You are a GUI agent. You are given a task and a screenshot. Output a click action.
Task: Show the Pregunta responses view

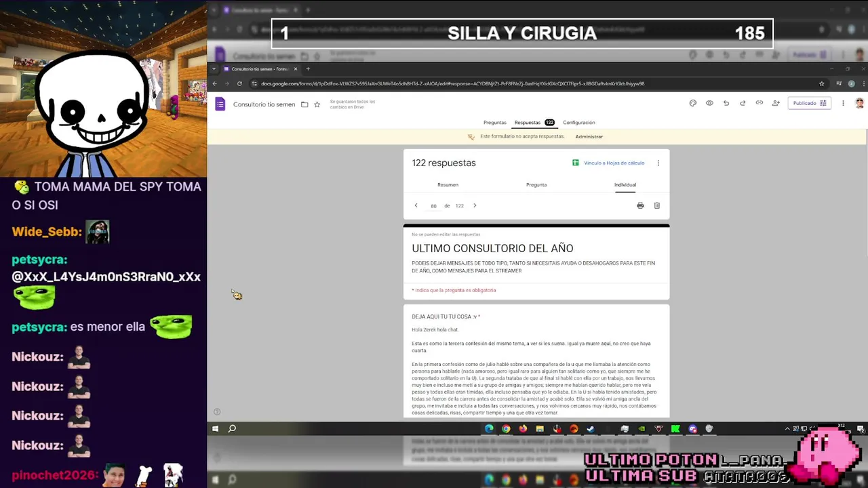point(536,184)
